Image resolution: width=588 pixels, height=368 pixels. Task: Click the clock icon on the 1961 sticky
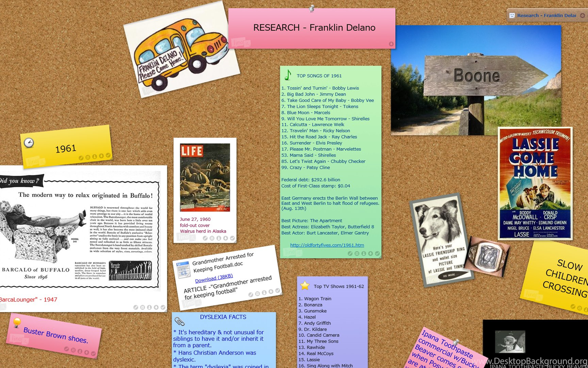(x=29, y=143)
